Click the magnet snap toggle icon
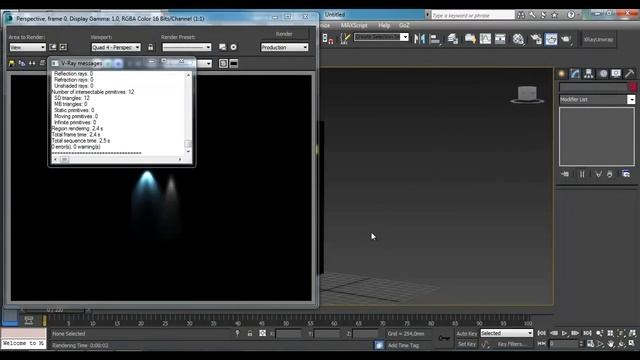This screenshot has height=360, width=640. pyautogui.click(x=328, y=39)
